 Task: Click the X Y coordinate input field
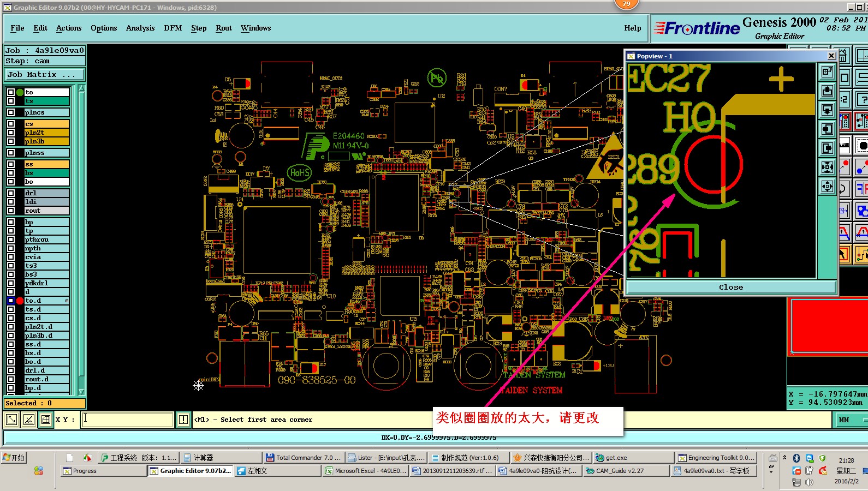[x=128, y=420]
